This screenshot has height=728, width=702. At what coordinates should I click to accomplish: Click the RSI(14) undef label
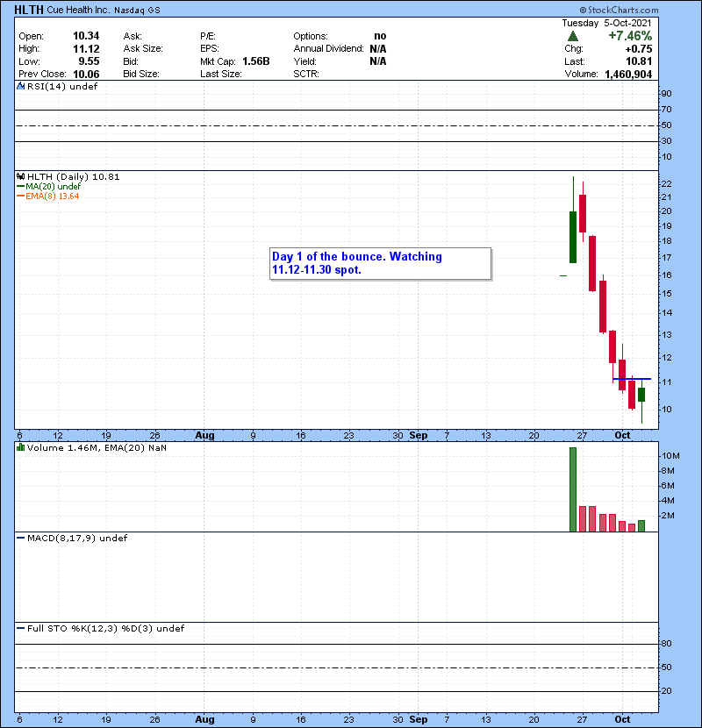click(x=62, y=86)
